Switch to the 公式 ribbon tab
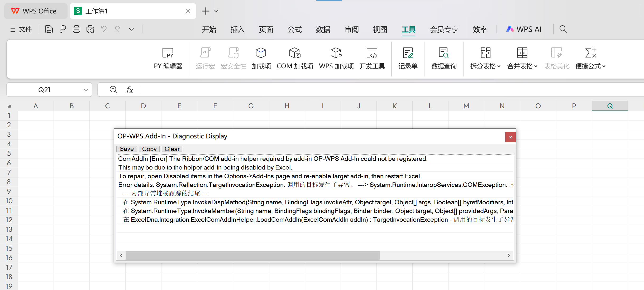Viewport: 644px width, 290px height. pyautogui.click(x=294, y=29)
